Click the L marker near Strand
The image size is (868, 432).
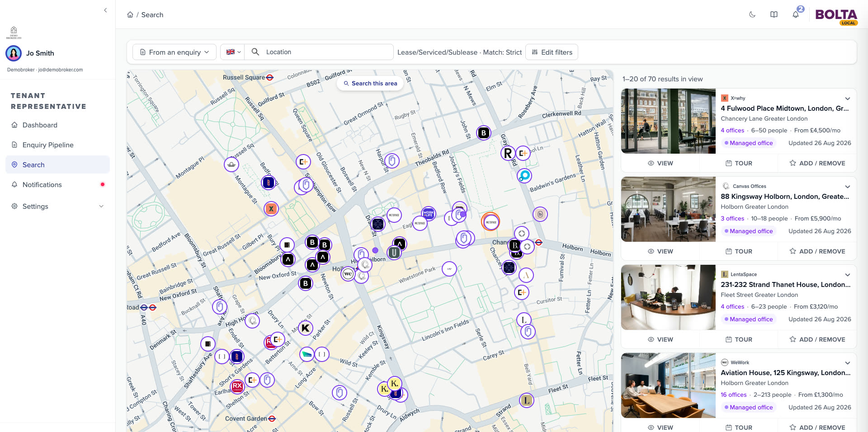(527, 400)
